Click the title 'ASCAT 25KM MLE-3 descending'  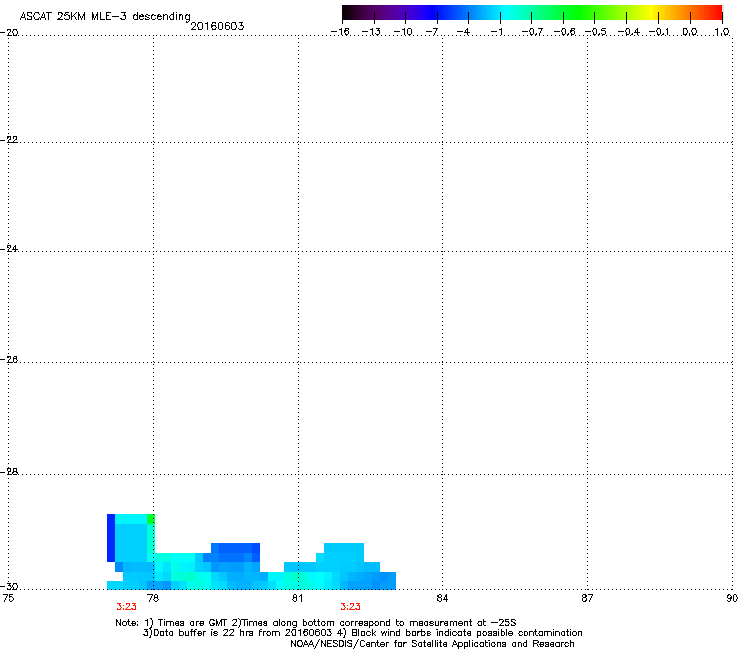click(x=105, y=17)
